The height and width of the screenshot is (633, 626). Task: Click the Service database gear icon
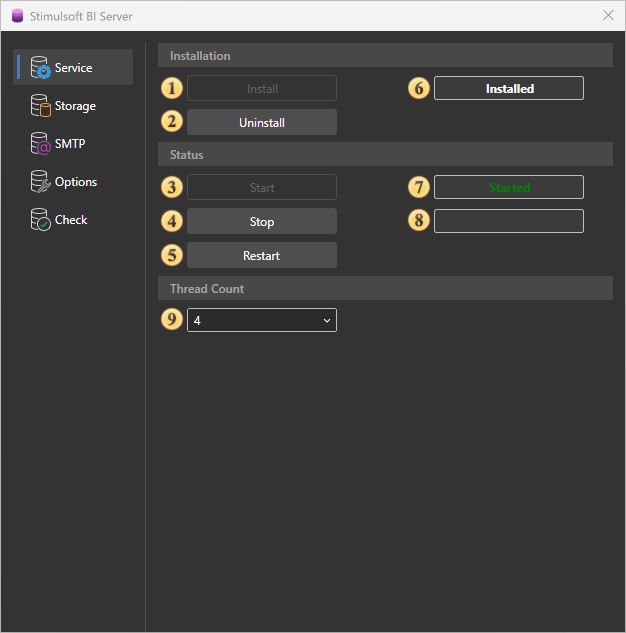[x=41, y=67]
